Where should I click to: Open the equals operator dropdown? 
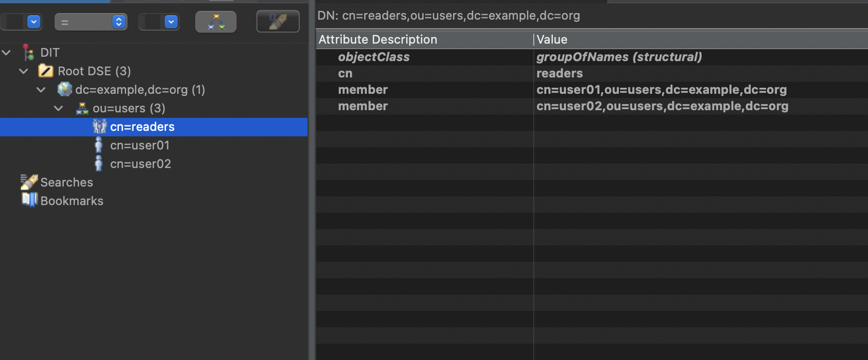[91, 22]
